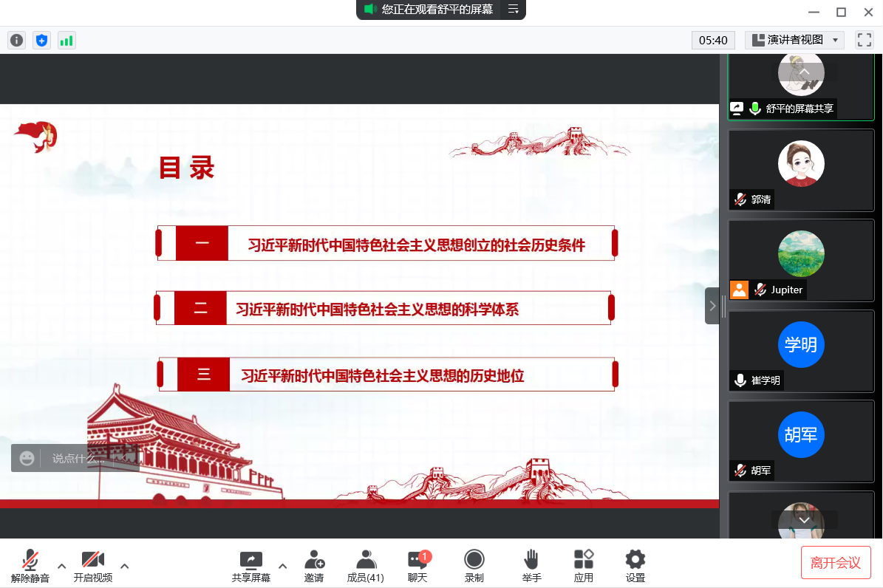Screen dimensions: 883x588
Task: Enter full screen mode
Action: coord(864,40)
